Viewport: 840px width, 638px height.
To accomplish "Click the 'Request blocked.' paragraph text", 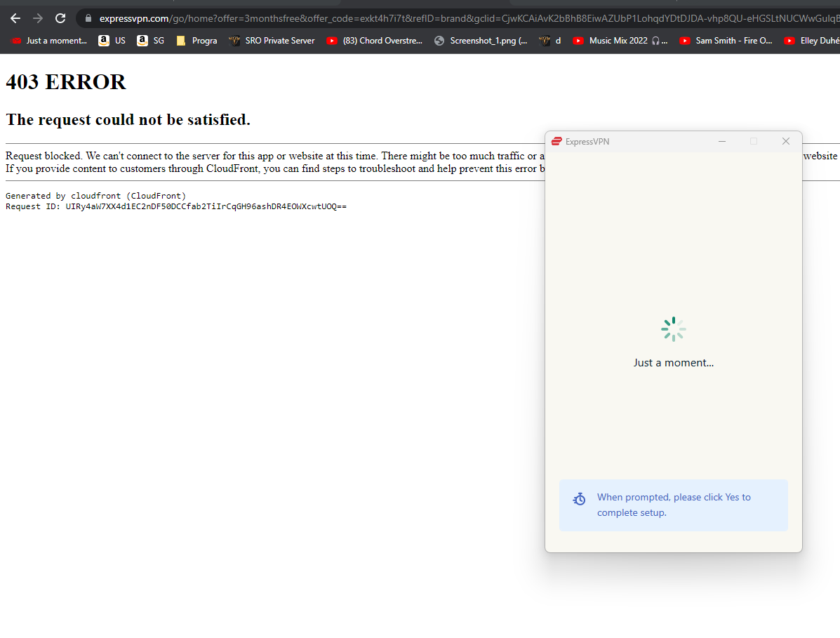I will [275, 161].
